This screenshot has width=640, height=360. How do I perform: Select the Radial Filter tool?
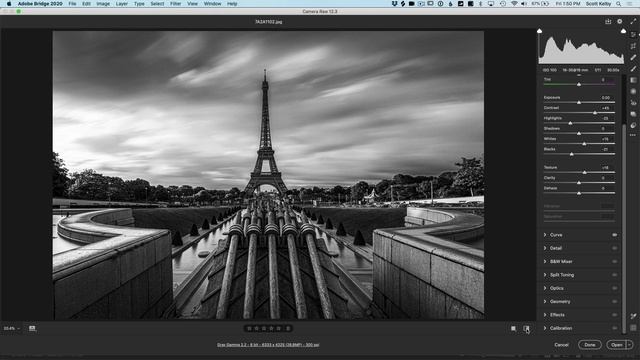(633, 91)
